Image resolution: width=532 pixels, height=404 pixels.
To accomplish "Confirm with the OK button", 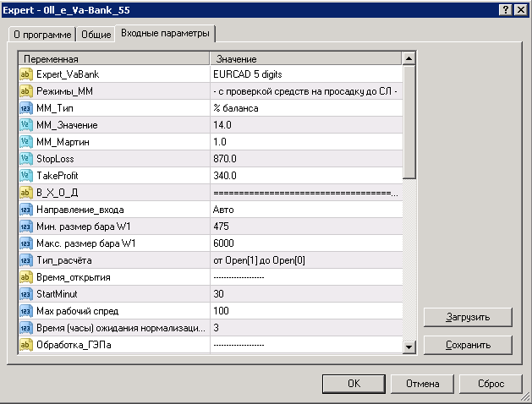I will [x=354, y=384].
